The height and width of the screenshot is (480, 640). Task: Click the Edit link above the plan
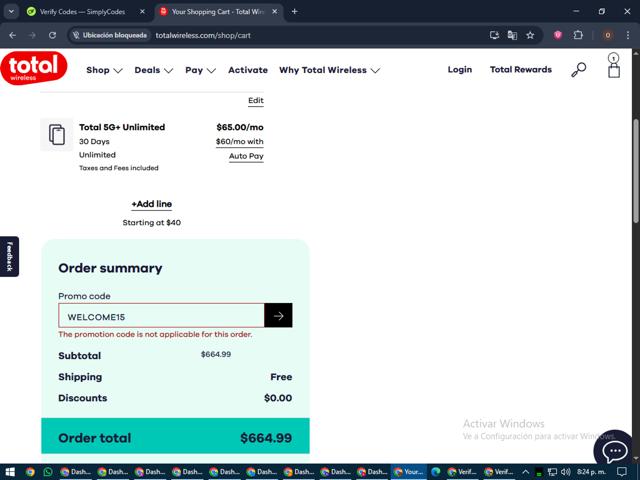(x=256, y=100)
